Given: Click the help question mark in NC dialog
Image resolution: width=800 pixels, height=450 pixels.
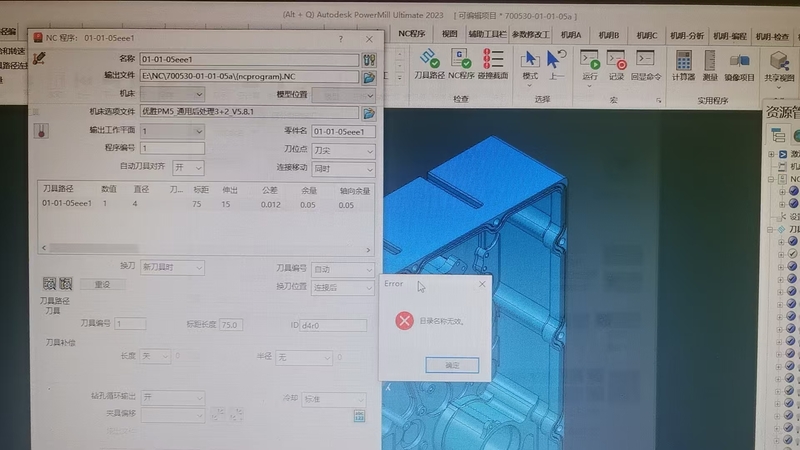Looking at the screenshot, I should click(340, 39).
